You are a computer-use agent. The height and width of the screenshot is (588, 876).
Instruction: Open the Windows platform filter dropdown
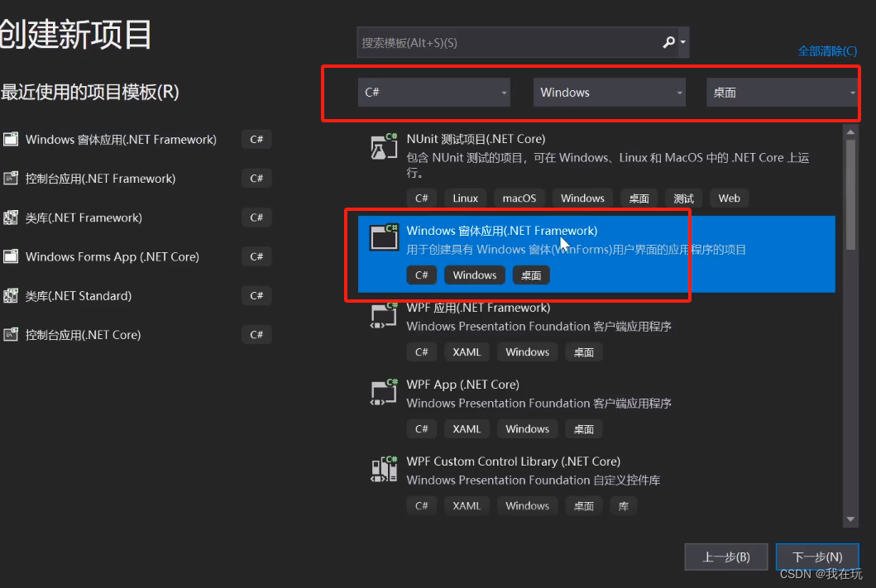(610, 92)
